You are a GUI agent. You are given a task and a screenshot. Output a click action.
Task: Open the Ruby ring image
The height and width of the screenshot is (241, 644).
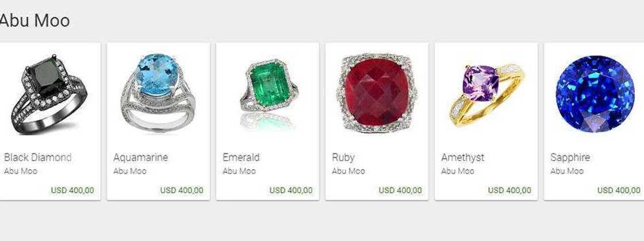tap(377, 93)
